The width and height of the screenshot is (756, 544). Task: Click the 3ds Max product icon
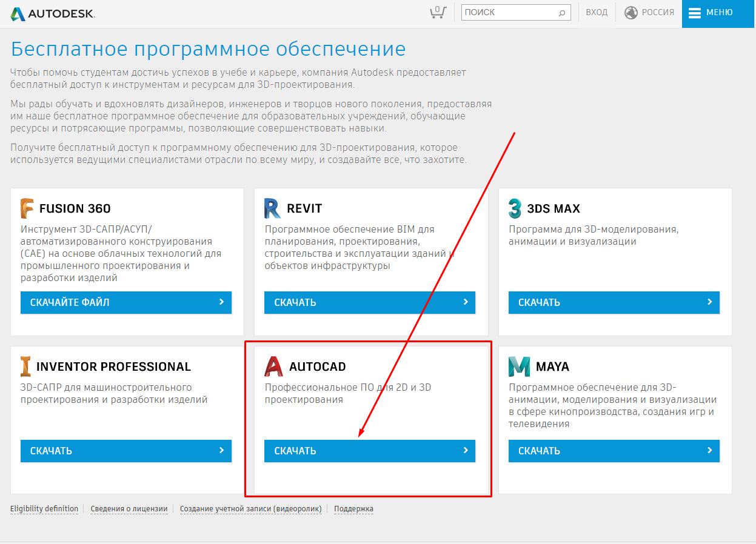(515, 208)
